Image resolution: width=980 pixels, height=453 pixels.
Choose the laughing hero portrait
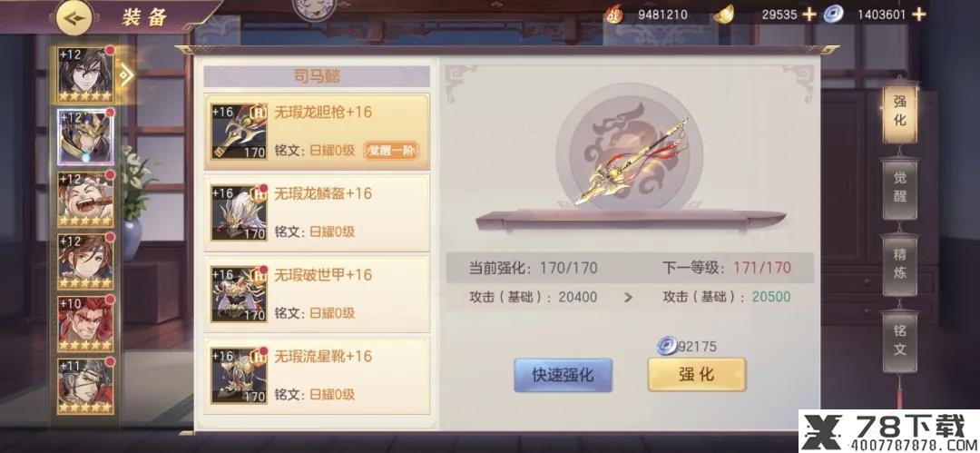click(x=85, y=200)
